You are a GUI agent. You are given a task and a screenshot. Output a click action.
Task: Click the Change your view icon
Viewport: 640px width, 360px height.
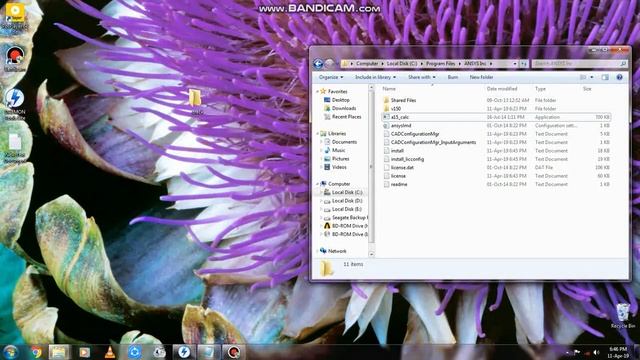[583, 77]
